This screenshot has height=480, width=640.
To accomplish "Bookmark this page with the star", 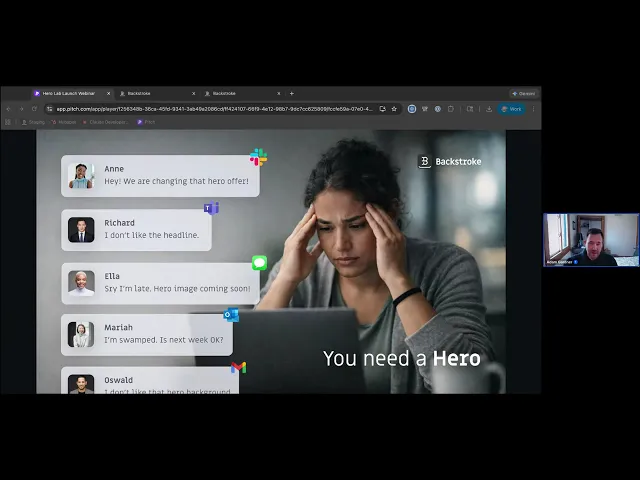I will click(394, 109).
